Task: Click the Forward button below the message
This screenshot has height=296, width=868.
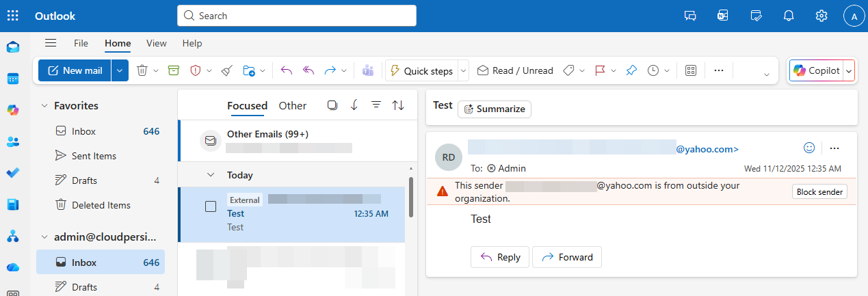Action: 566,257
